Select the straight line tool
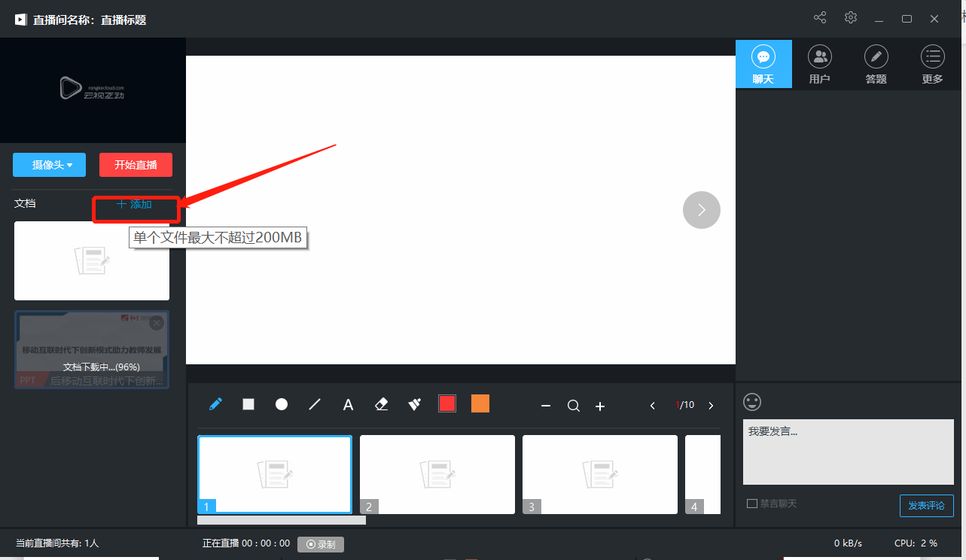966x560 pixels. coord(315,404)
